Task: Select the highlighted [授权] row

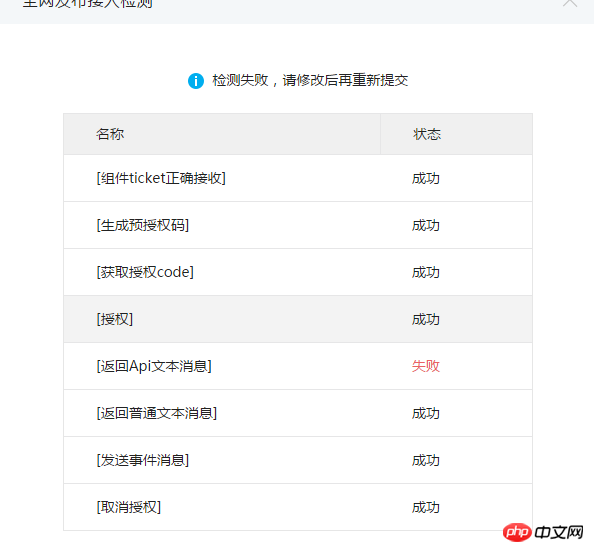Action: click(x=298, y=319)
